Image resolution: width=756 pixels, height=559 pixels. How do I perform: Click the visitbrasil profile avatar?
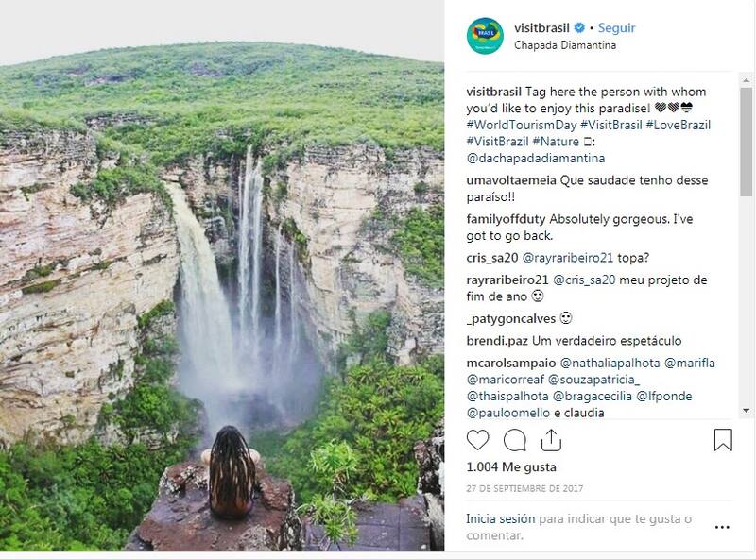pyautogui.click(x=485, y=36)
